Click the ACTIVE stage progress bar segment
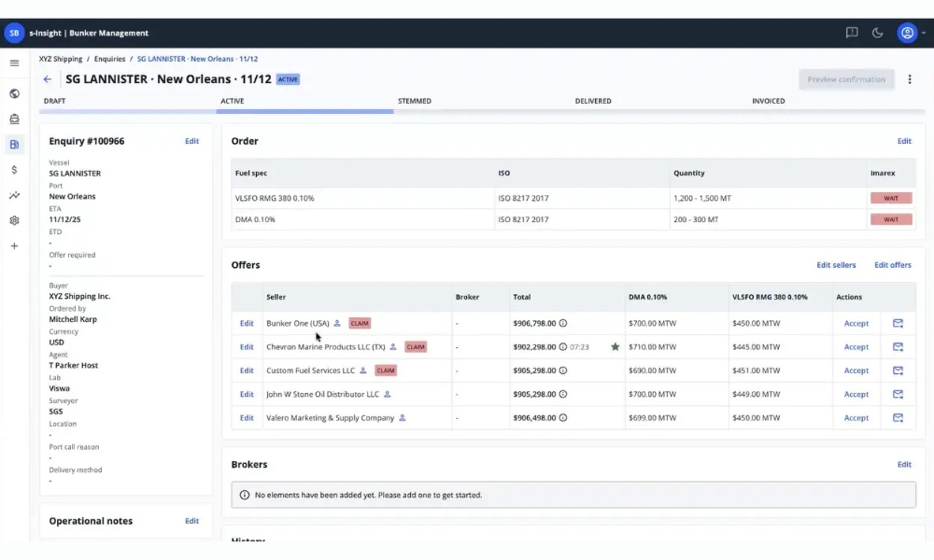This screenshot has height=560, width=934. tap(304, 111)
